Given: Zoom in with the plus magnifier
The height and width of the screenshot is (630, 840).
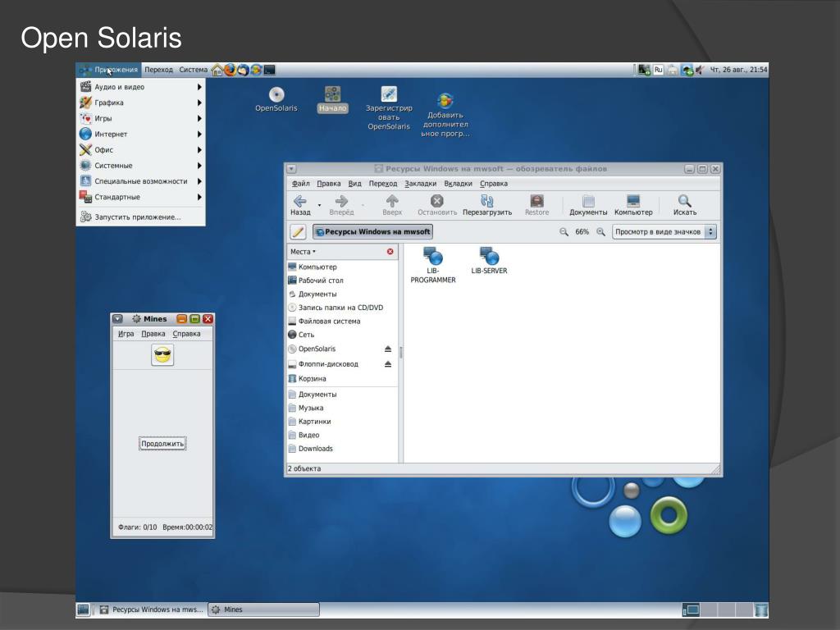Looking at the screenshot, I should tap(601, 232).
